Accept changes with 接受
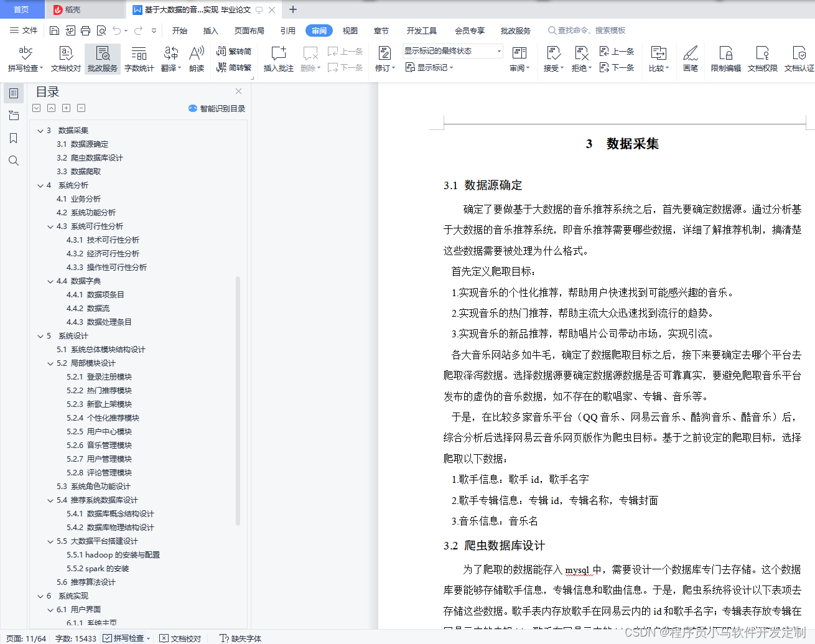This screenshot has height=644, width=815. [553, 59]
